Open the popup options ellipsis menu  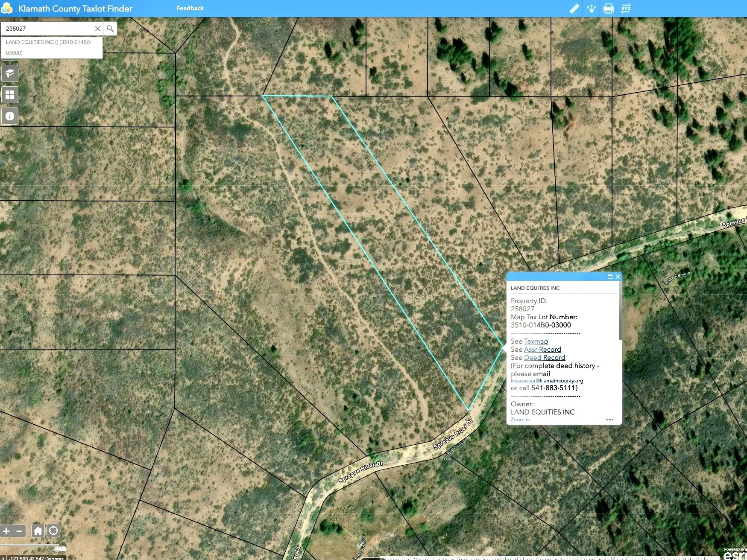(610, 420)
